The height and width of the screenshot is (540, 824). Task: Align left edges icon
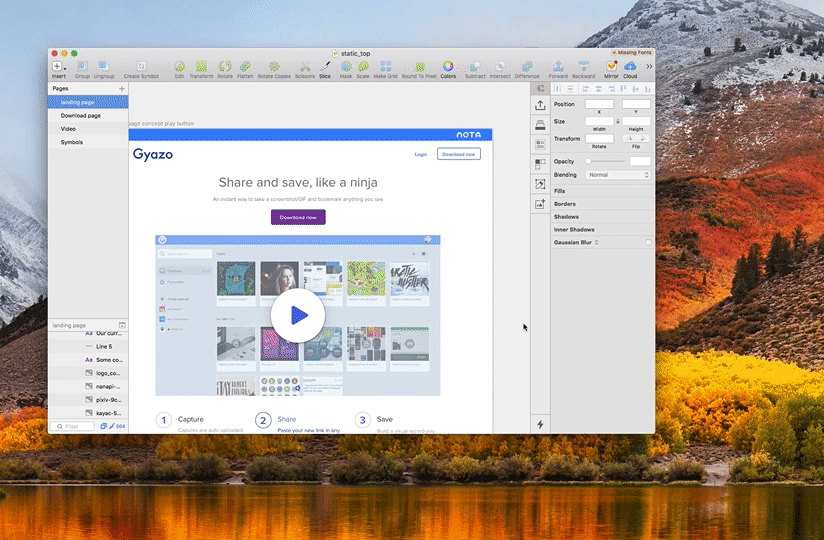(585, 89)
